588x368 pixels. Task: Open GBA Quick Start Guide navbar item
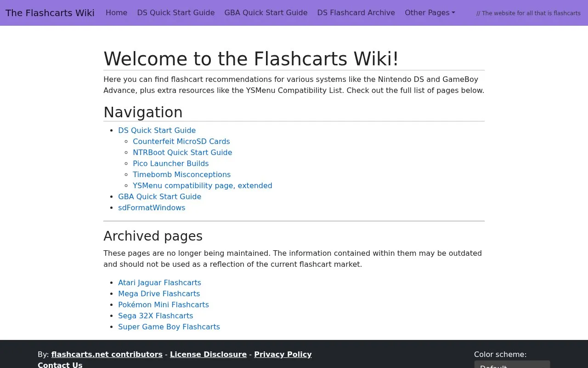coord(266,13)
